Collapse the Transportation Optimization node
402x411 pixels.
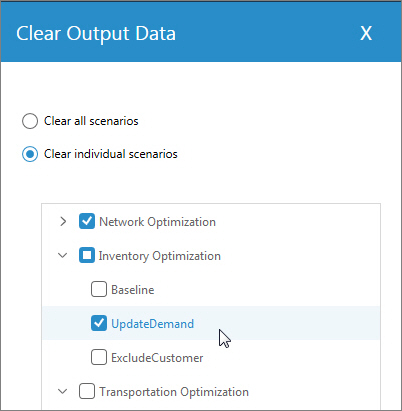point(63,391)
